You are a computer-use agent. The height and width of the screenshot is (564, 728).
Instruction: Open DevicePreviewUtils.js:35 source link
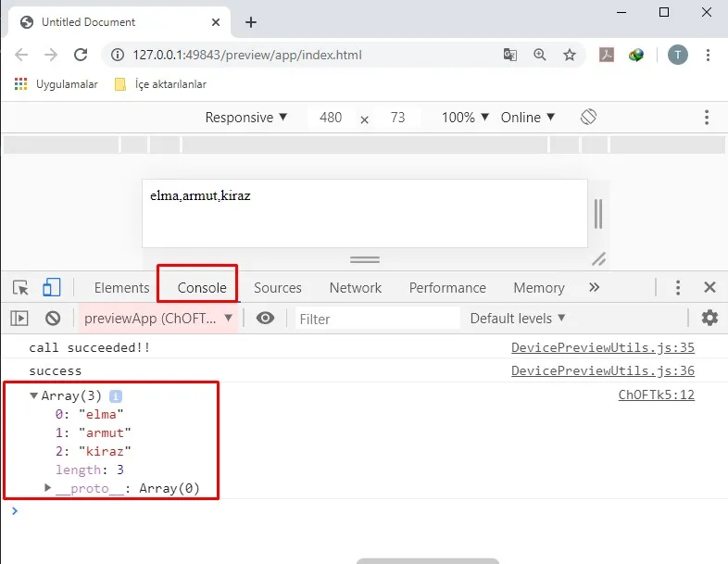pyautogui.click(x=603, y=347)
